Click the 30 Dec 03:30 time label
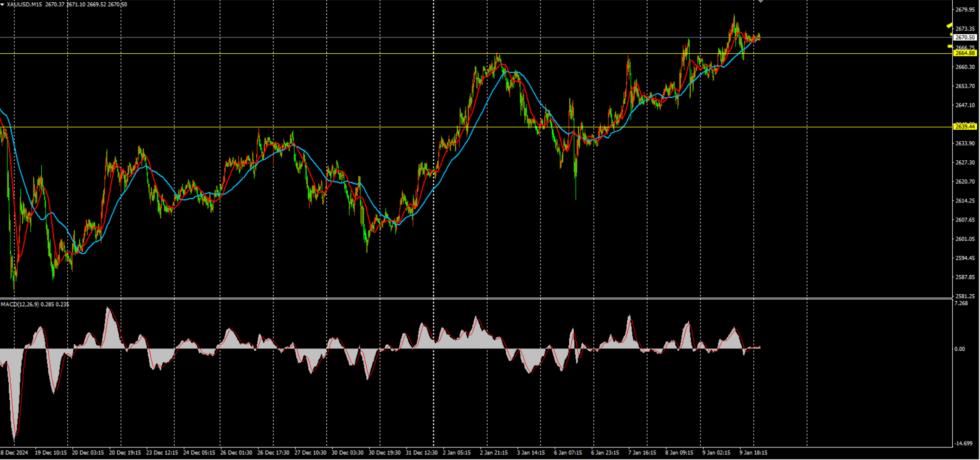Screen dimensions: 980x460 coord(347,453)
